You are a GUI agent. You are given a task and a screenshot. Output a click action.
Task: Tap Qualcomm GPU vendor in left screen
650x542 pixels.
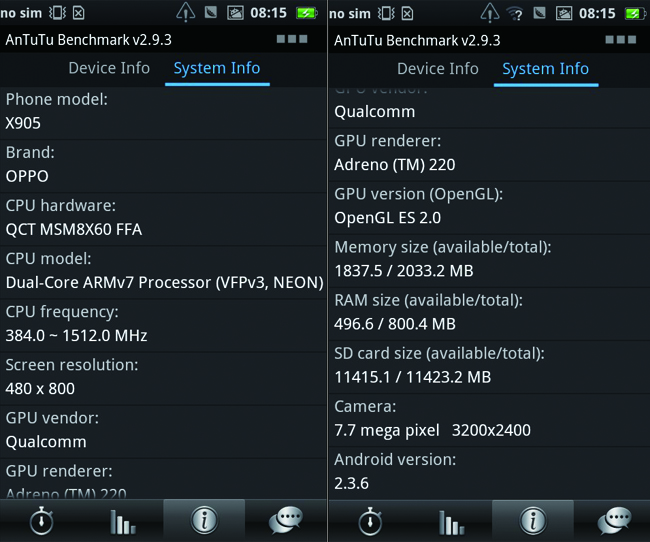pyautogui.click(x=46, y=442)
